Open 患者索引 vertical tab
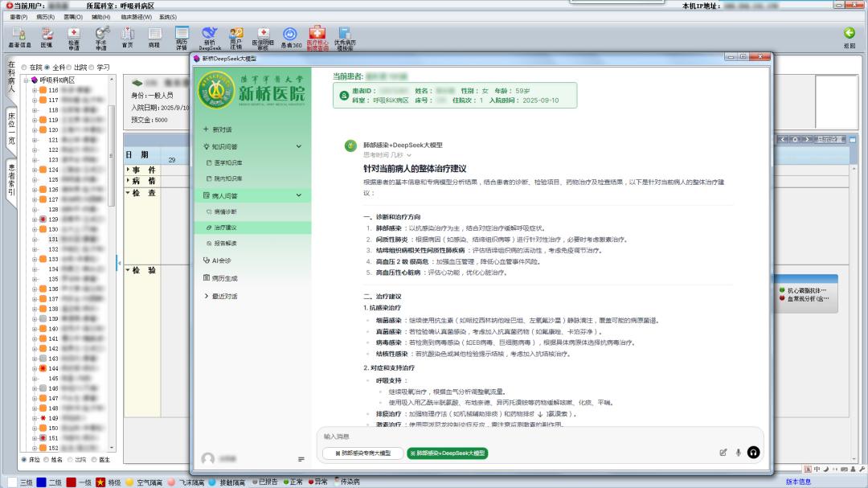The image size is (868, 488). pos(11,179)
